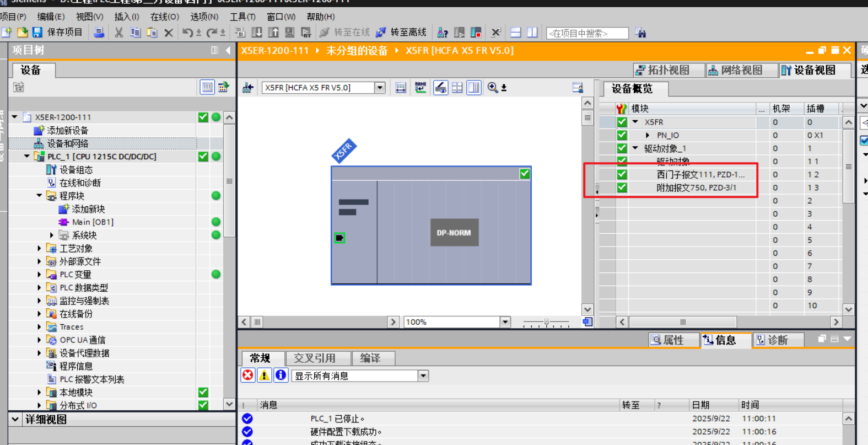Click checkbox beside 西门子报文111 module row

(622, 174)
